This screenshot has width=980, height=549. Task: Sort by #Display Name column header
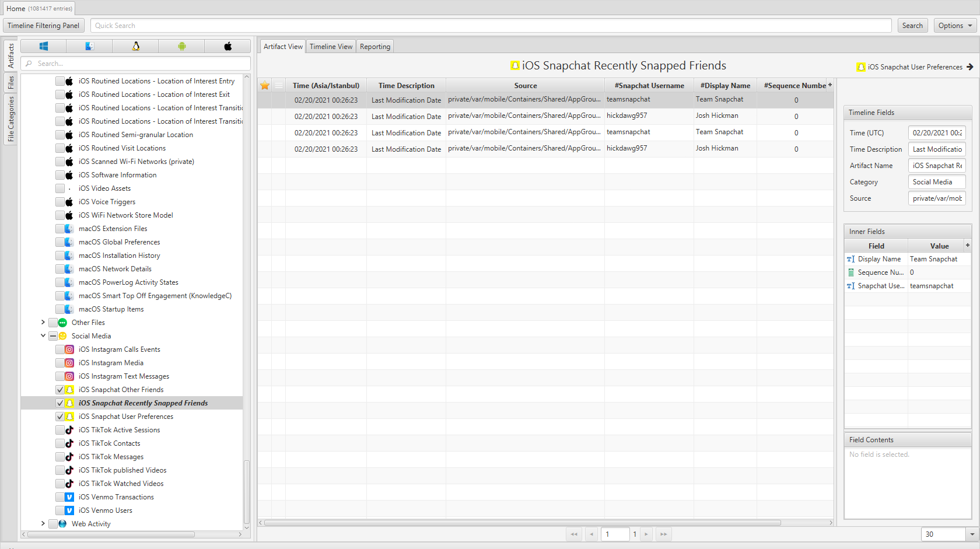[x=725, y=86]
